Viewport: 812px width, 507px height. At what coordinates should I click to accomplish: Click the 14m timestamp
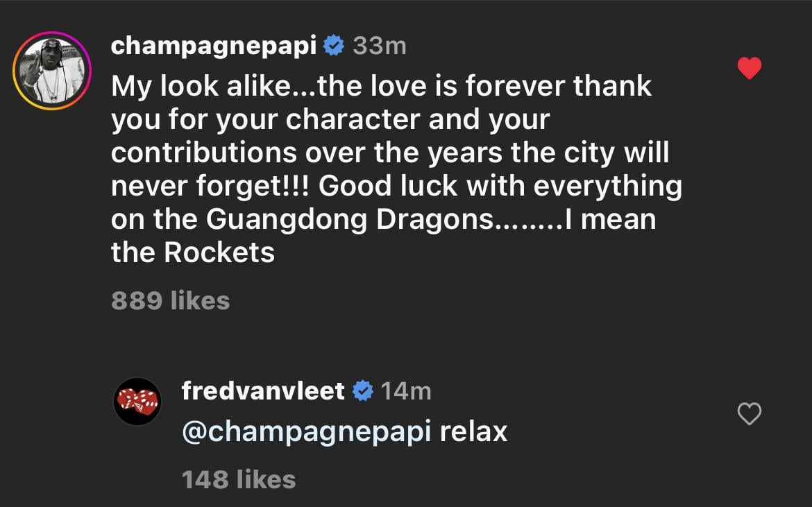coord(406,391)
